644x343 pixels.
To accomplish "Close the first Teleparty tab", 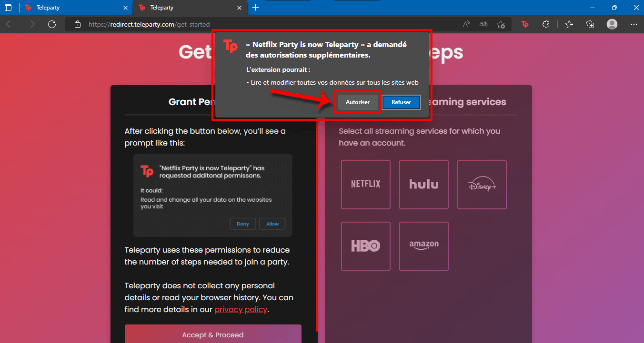I will 126,8.
